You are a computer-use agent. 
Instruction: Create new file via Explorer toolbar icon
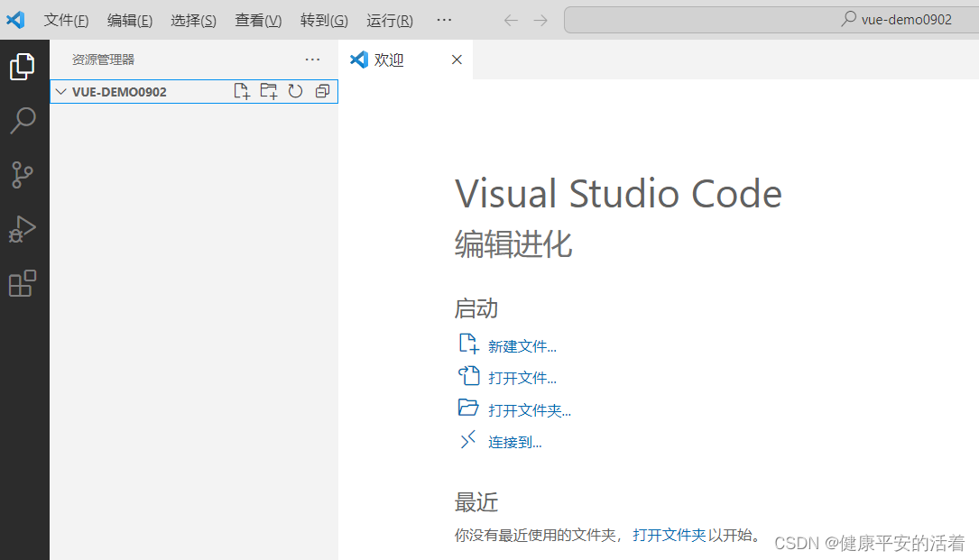(241, 90)
